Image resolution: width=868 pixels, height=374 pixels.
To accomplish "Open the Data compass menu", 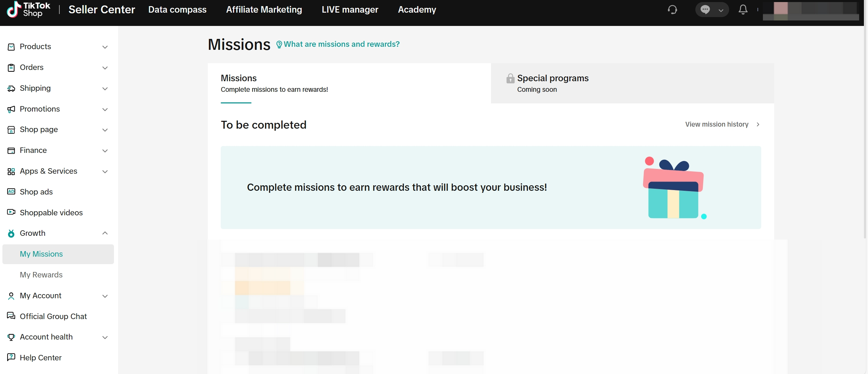I will (177, 10).
